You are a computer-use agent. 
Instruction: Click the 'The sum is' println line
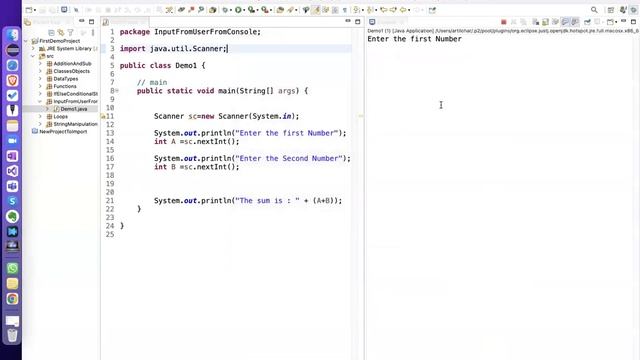pos(248,200)
